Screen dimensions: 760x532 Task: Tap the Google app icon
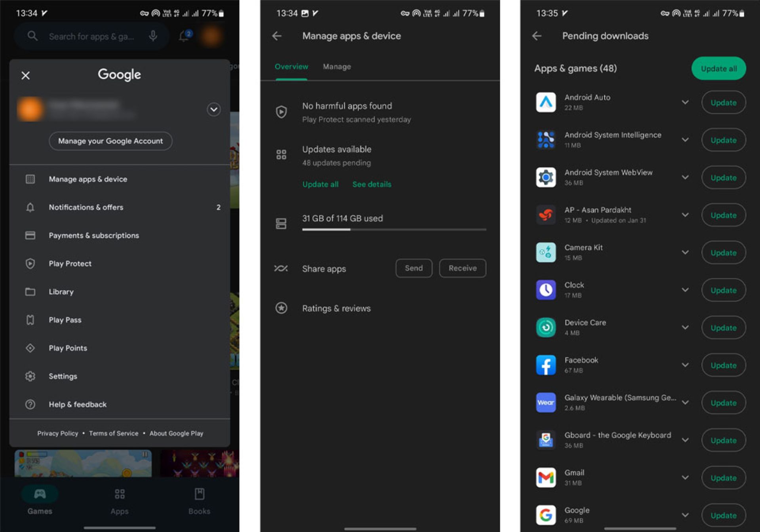(546, 515)
